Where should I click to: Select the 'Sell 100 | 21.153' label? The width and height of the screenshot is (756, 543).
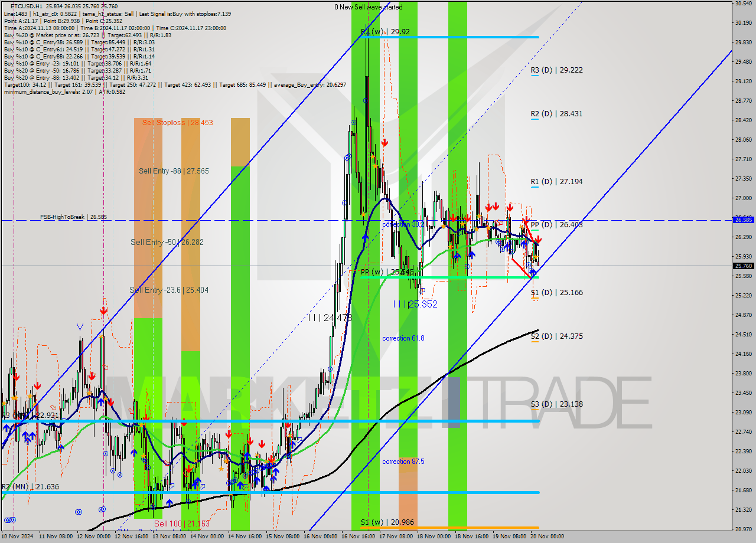(x=182, y=524)
